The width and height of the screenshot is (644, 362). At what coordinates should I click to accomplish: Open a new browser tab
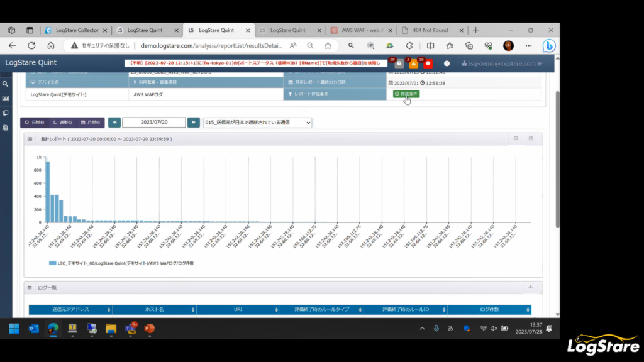pyautogui.click(x=476, y=30)
